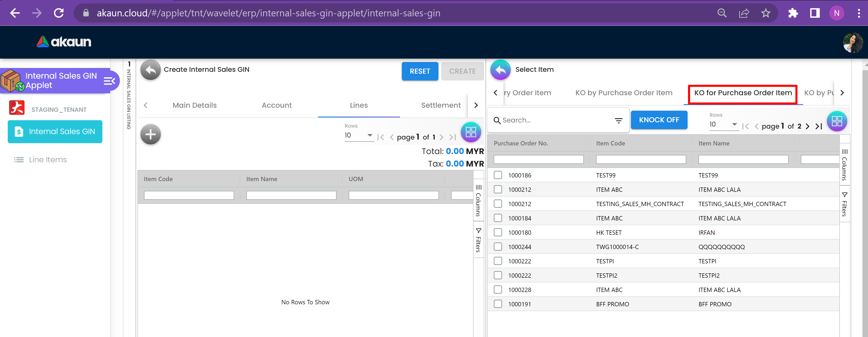Check the row for item TEST99
This screenshot has height=337, width=868.
(498, 175)
